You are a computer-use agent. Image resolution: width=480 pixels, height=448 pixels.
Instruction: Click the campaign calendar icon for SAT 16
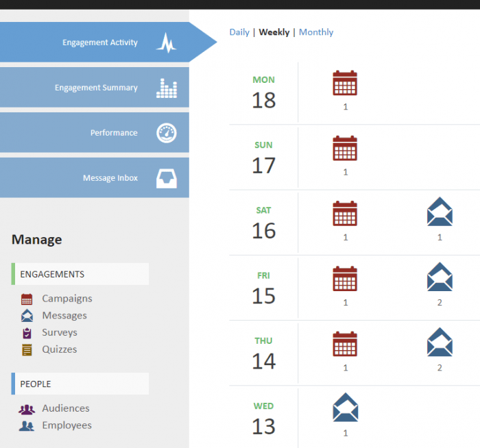click(x=345, y=214)
